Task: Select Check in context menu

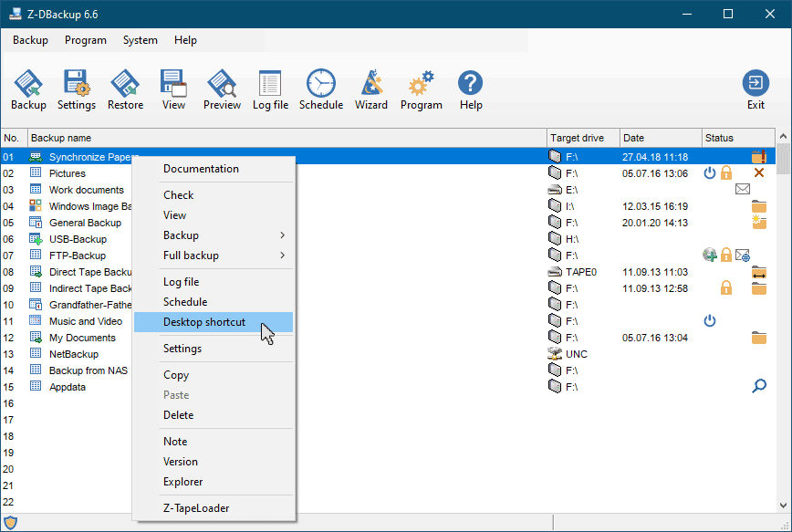Action: [214, 195]
